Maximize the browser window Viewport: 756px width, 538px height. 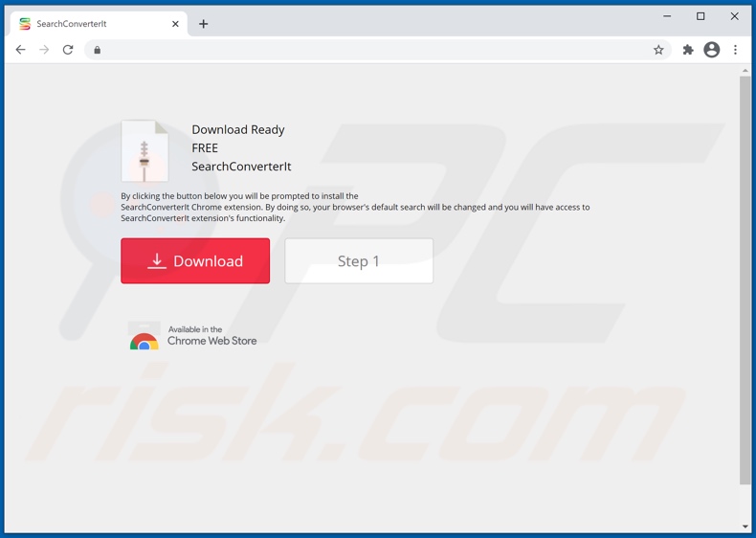click(700, 16)
